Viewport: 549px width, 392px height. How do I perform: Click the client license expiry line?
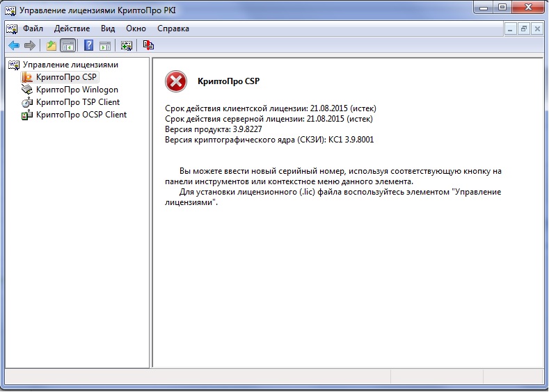pyautogui.click(x=271, y=108)
